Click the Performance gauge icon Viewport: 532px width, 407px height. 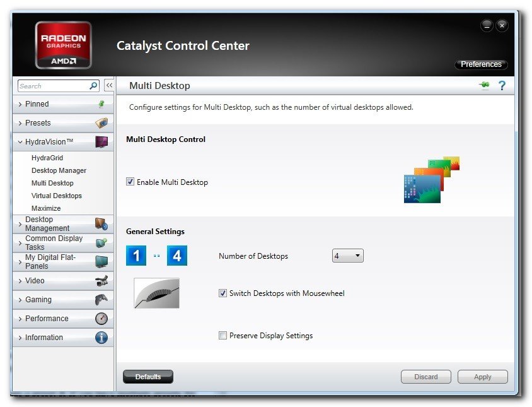(x=101, y=319)
